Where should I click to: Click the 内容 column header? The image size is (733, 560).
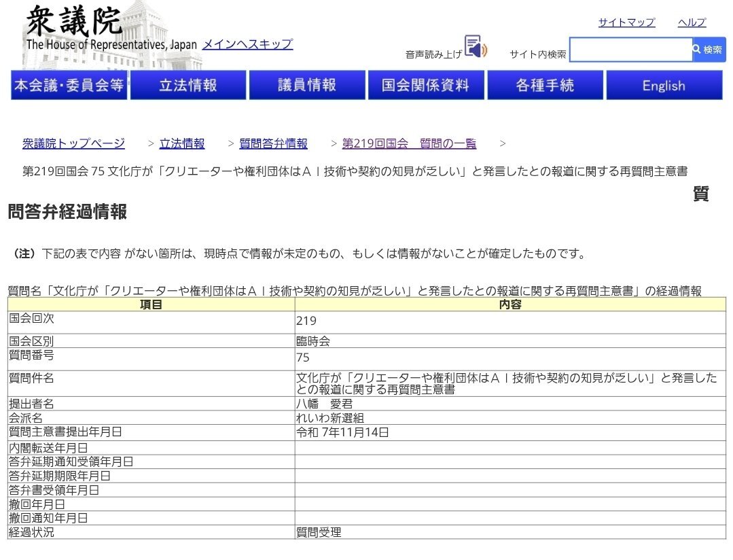tap(510, 304)
